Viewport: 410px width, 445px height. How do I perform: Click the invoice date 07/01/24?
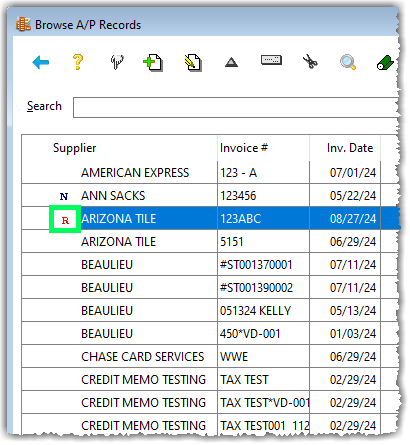(353, 173)
